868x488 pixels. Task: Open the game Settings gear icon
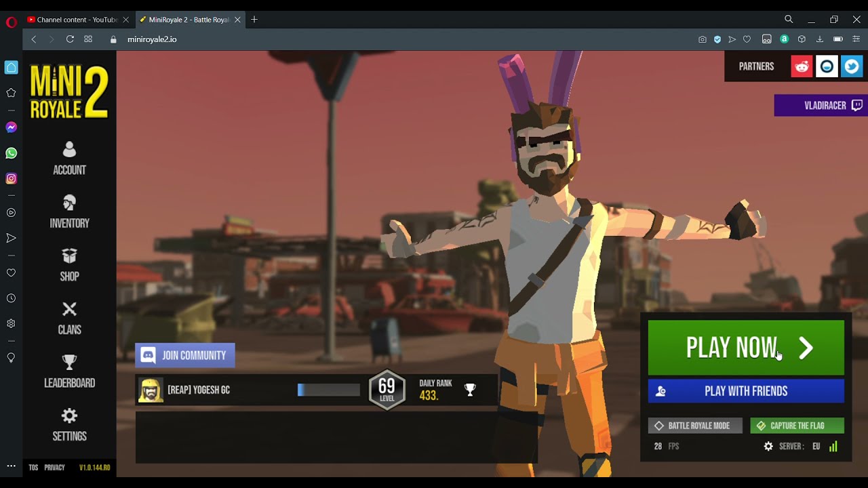coord(69,415)
